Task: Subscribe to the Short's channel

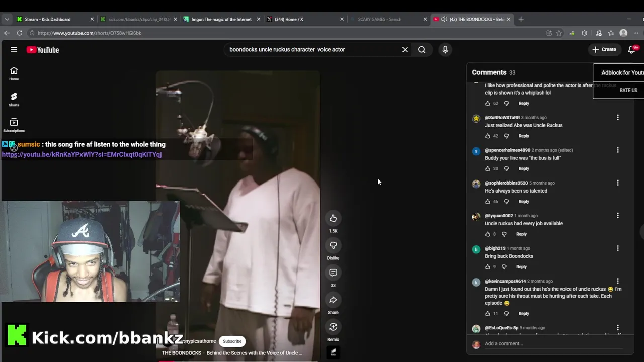Action: point(232,341)
